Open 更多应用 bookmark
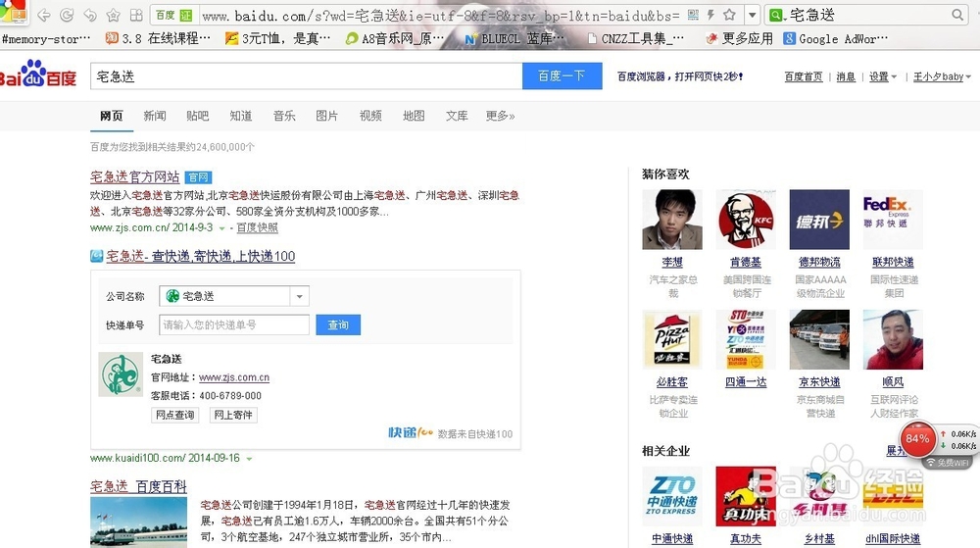 click(x=739, y=39)
